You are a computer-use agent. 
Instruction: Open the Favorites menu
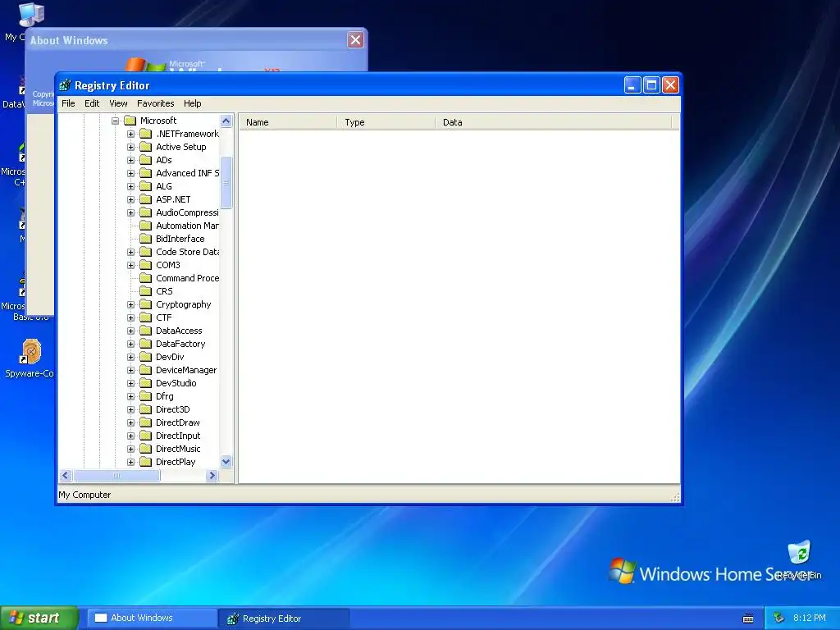coord(155,103)
